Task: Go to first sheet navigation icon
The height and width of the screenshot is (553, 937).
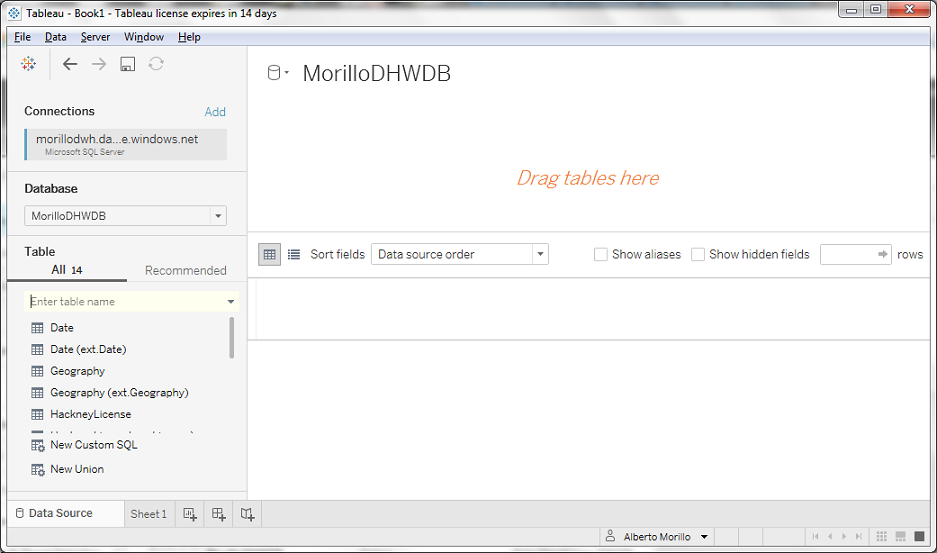Action: 816,536
